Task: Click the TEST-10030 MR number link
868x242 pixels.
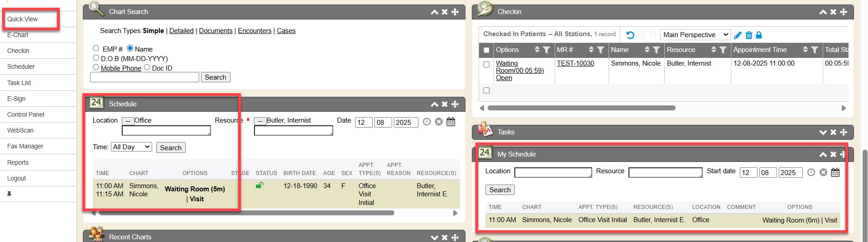Action: [575, 63]
